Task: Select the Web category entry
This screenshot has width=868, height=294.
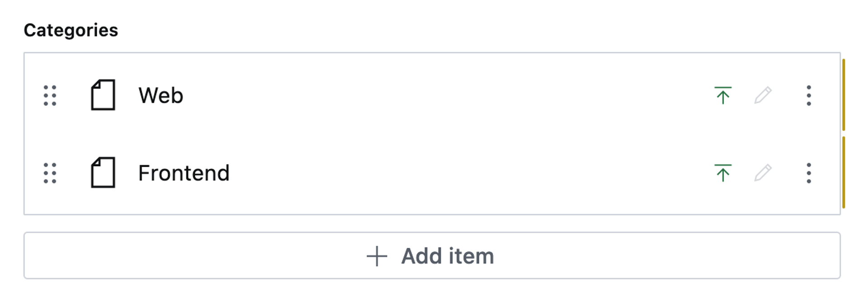Action: [x=162, y=95]
